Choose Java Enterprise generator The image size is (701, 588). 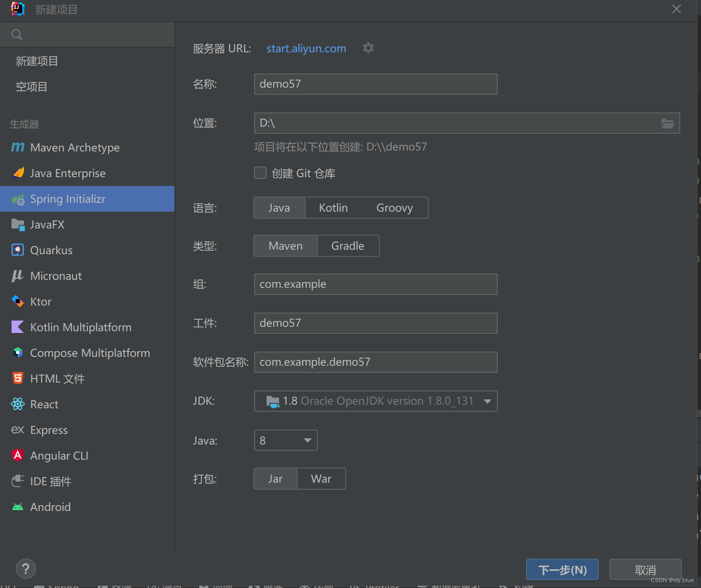[87, 173]
